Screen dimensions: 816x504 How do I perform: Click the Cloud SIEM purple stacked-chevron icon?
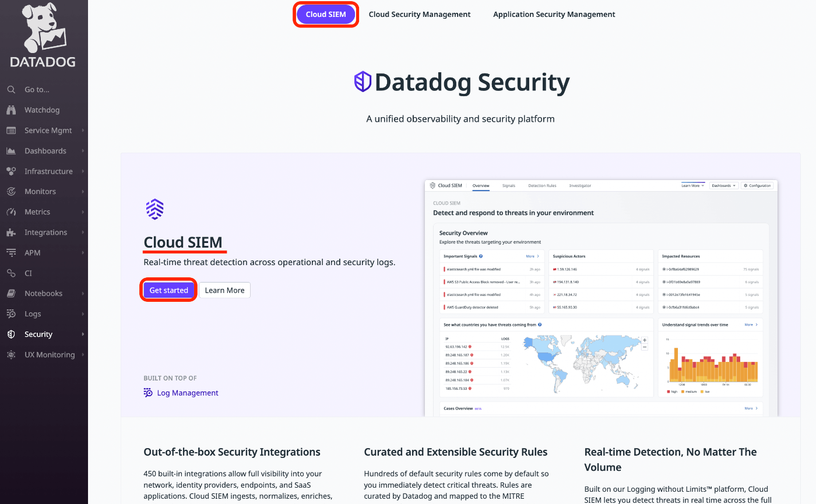154,209
